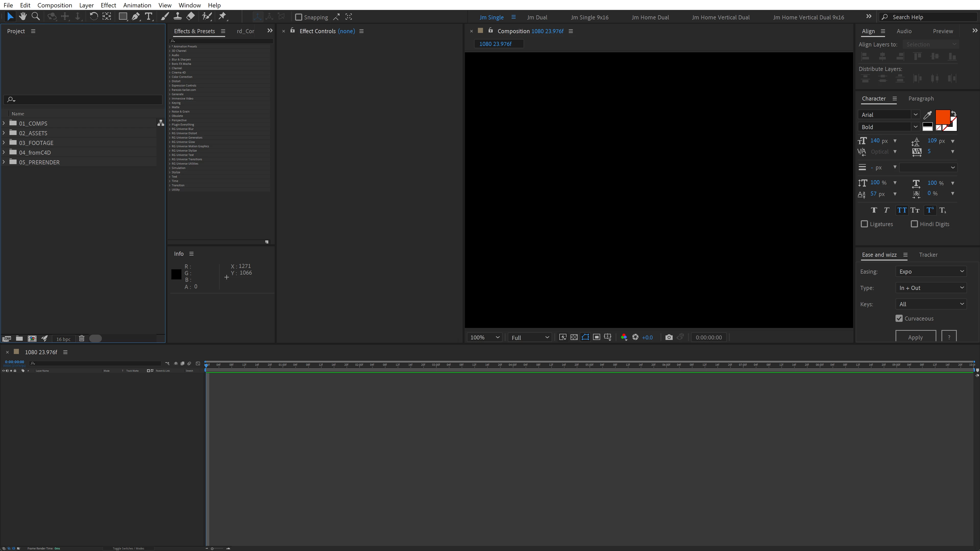Select the Puppet Pin tool

pos(223,17)
